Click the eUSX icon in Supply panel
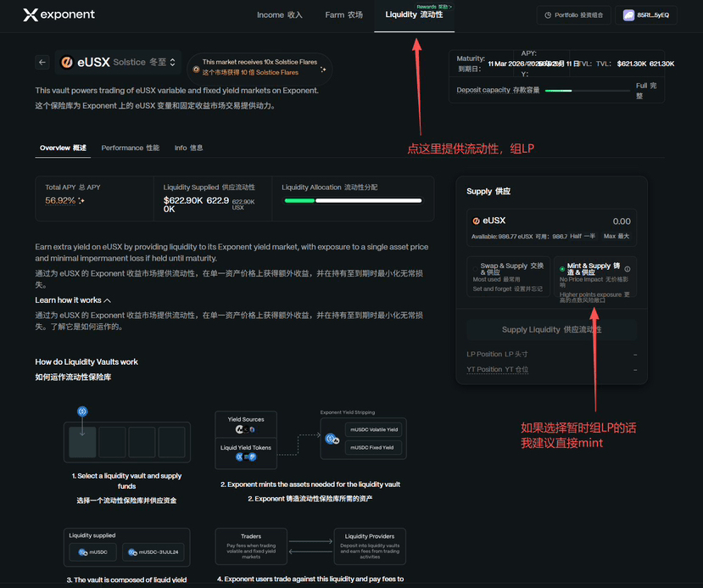 pos(477,221)
